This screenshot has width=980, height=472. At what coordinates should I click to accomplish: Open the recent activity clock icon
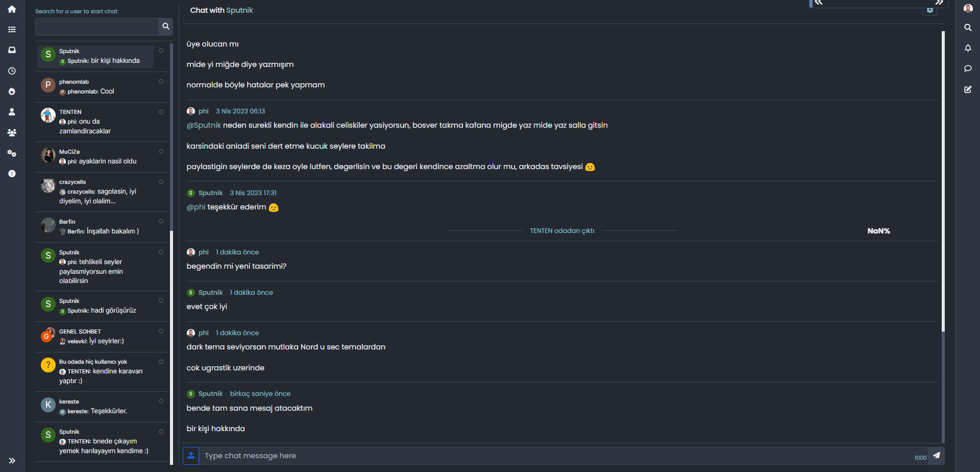click(12, 71)
